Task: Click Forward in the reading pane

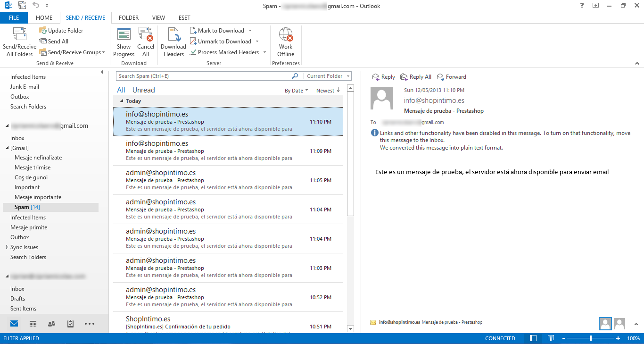Action: (x=451, y=77)
